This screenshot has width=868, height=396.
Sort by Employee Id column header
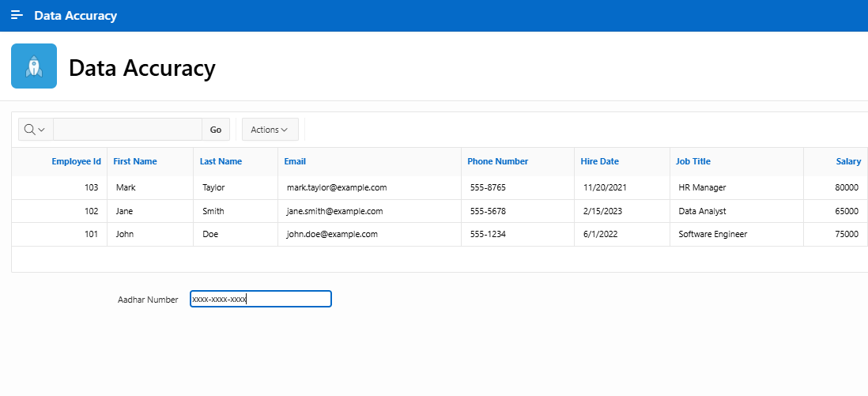tap(77, 162)
